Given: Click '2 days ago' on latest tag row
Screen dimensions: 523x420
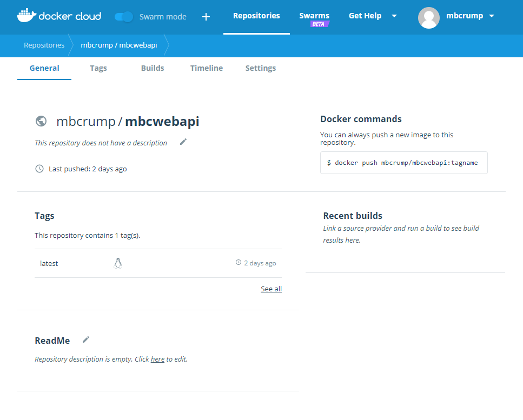Looking at the screenshot, I should pyautogui.click(x=260, y=263).
